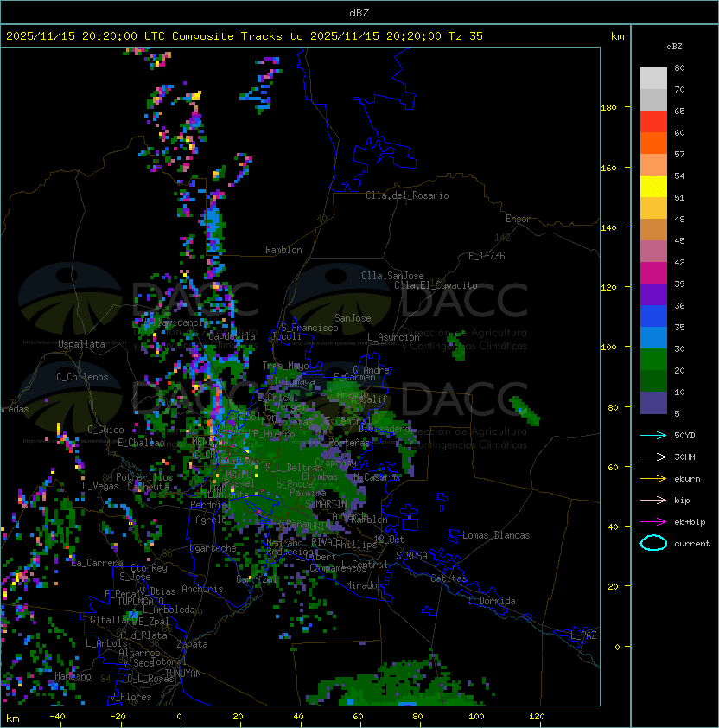Image resolution: width=719 pixels, height=728 pixels.
Task: Pick the light grey 80 dBZ swatch
Action: 653,79
